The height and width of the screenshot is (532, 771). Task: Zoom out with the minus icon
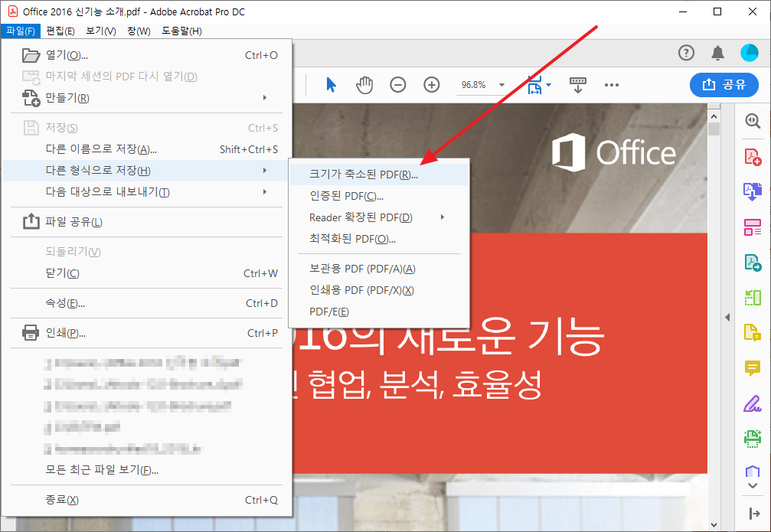(x=398, y=84)
